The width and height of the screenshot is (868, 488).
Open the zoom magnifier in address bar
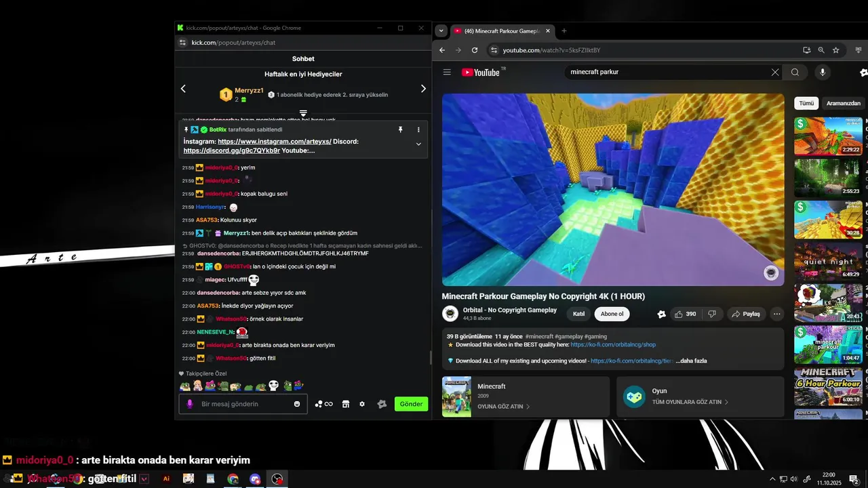pyautogui.click(x=821, y=50)
